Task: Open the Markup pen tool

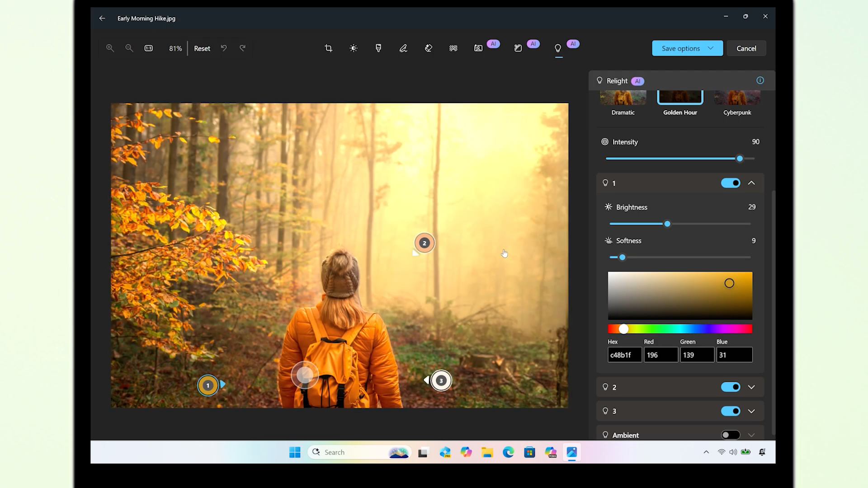Action: (x=403, y=48)
